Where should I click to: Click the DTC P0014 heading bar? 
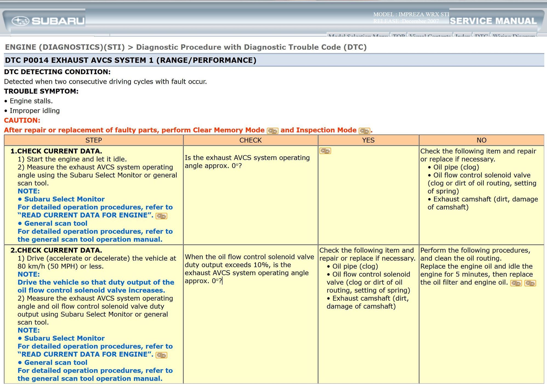(130, 60)
